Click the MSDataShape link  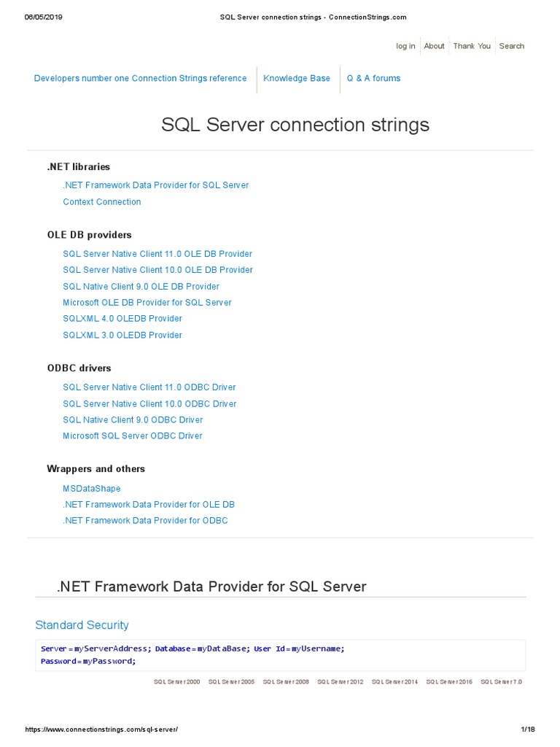pos(92,489)
